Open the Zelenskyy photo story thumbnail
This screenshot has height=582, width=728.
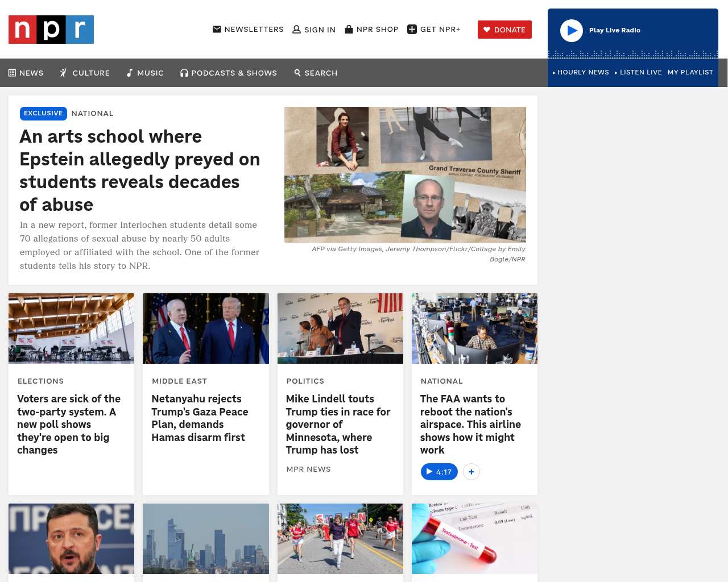pyautogui.click(x=72, y=539)
